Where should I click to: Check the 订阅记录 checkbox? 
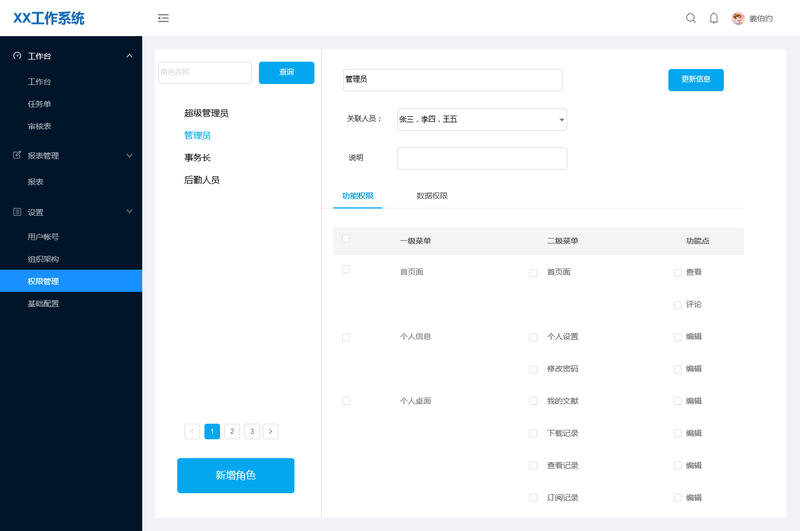tap(533, 497)
